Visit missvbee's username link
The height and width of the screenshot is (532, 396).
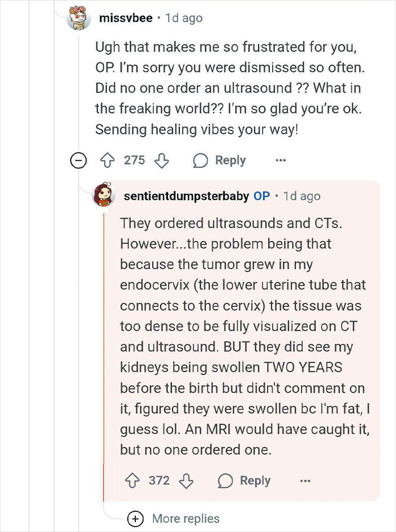coord(126,18)
